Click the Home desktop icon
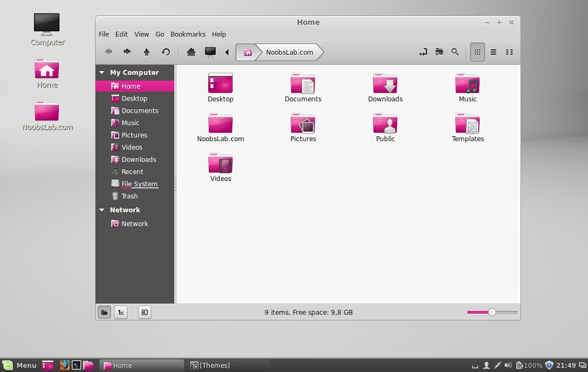The image size is (588, 372). [47, 69]
